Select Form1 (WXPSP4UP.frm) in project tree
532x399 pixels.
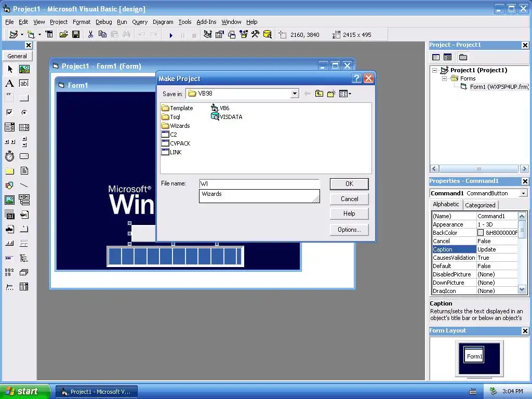click(495, 87)
